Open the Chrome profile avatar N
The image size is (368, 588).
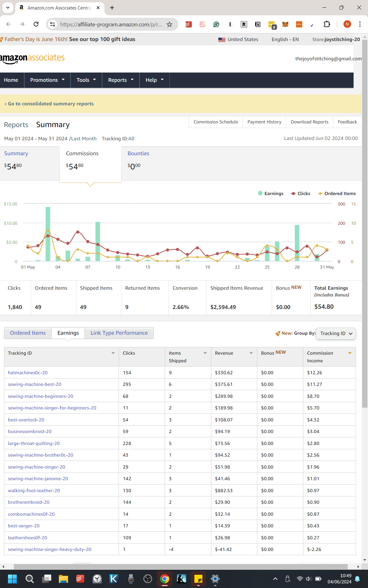[347, 24]
